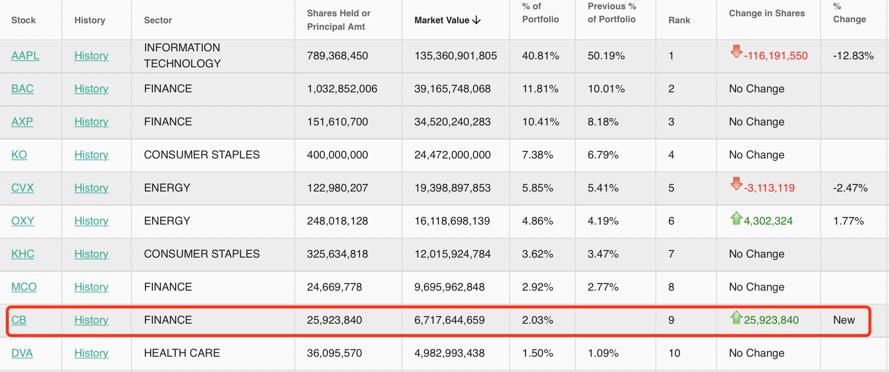View History for CVX

(x=91, y=188)
